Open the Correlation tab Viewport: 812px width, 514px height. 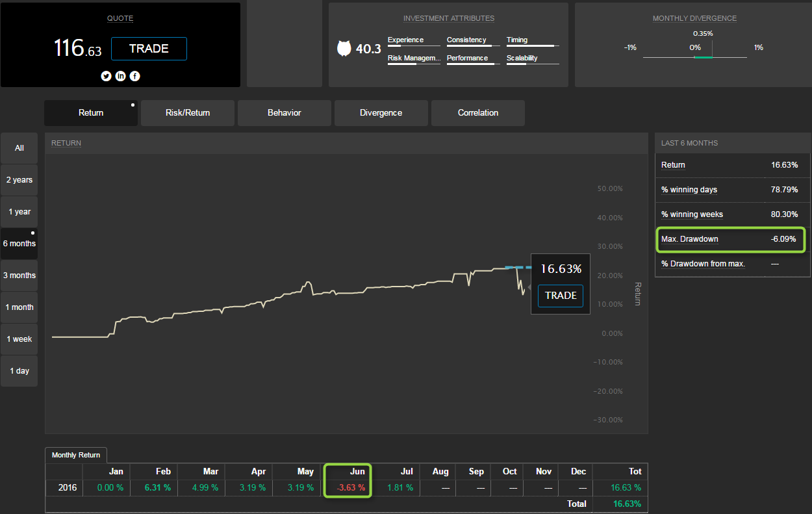[477, 113]
